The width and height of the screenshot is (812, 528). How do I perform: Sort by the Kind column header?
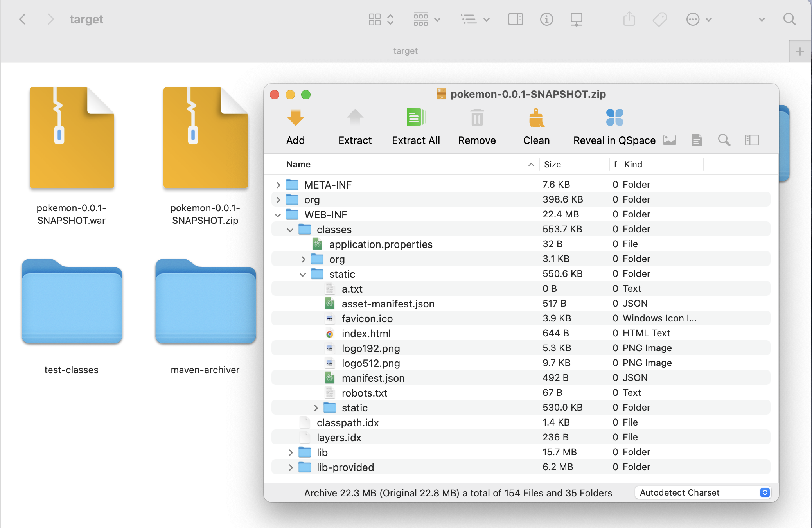[x=633, y=165]
